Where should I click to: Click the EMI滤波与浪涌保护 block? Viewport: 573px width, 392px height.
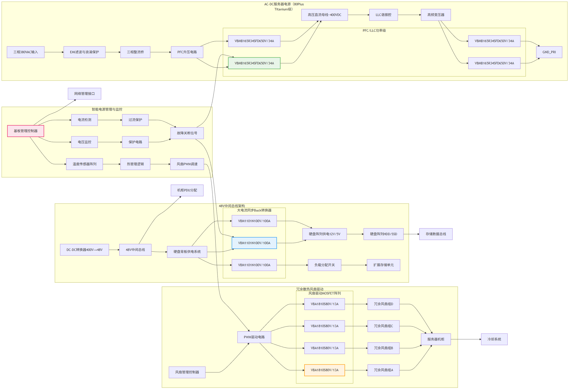[85, 52]
